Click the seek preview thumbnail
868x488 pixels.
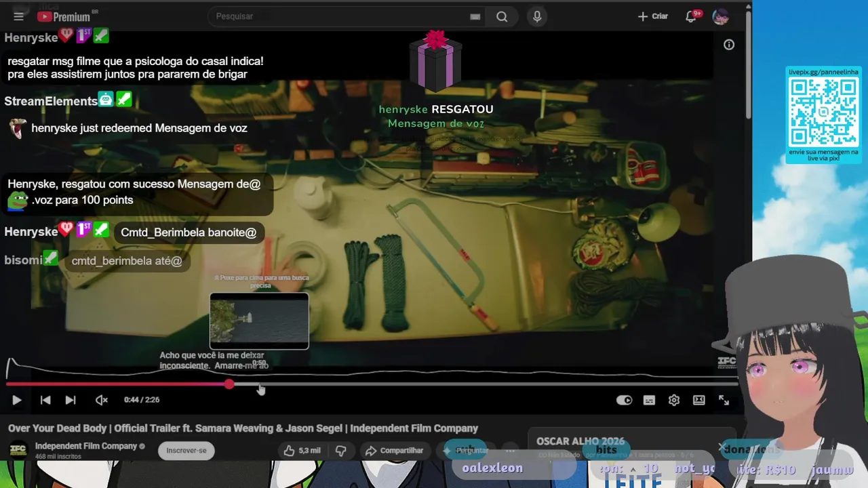click(x=259, y=321)
